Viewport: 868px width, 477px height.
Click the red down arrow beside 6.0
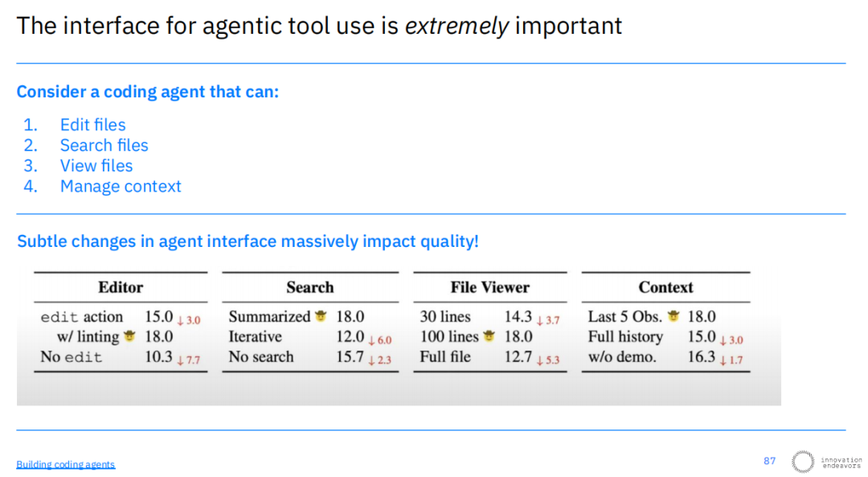pos(371,340)
